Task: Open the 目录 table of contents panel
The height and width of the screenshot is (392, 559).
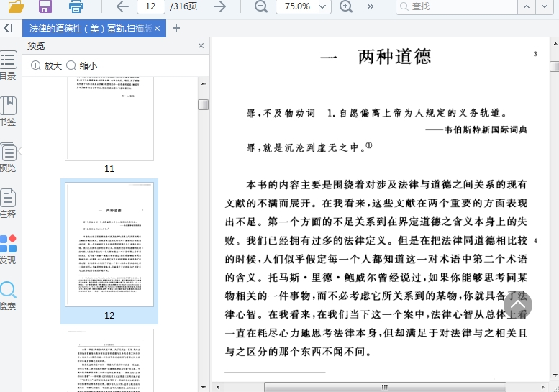Action: point(8,65)
